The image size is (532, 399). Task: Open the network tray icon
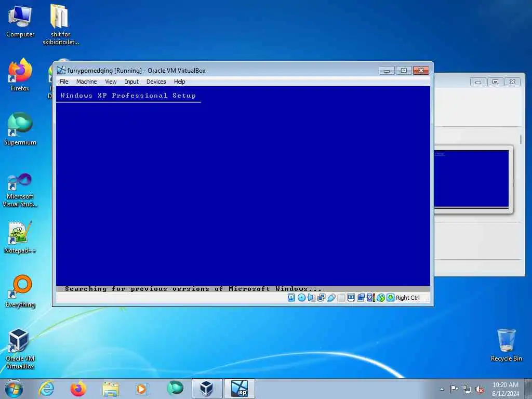[x=467, y=389]
